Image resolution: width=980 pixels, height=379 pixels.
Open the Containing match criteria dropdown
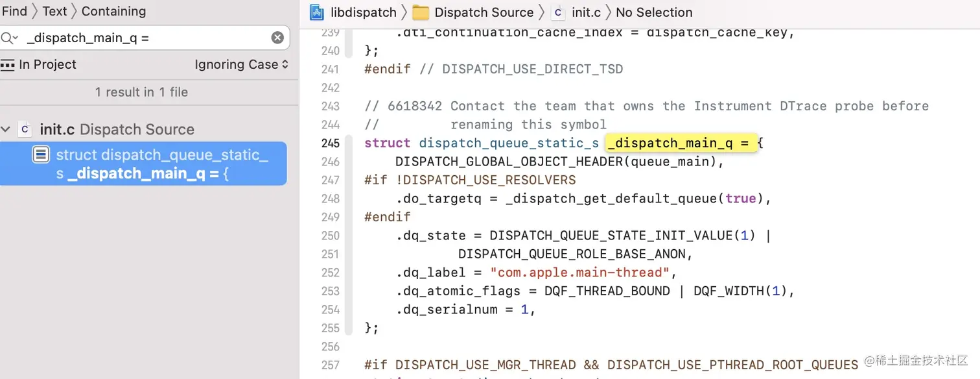pyautogui.click(x=113, y=11)
